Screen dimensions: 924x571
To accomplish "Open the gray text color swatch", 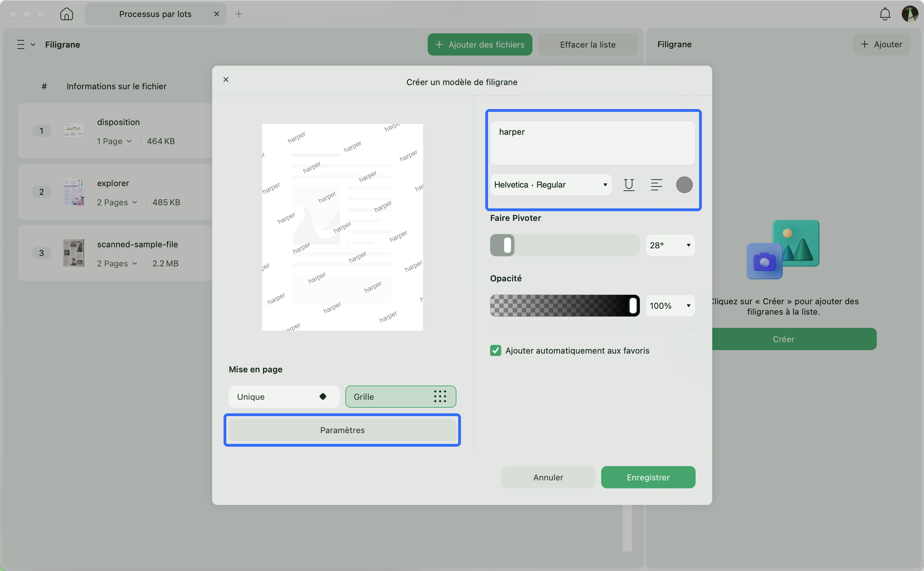I will click(684, 185).
